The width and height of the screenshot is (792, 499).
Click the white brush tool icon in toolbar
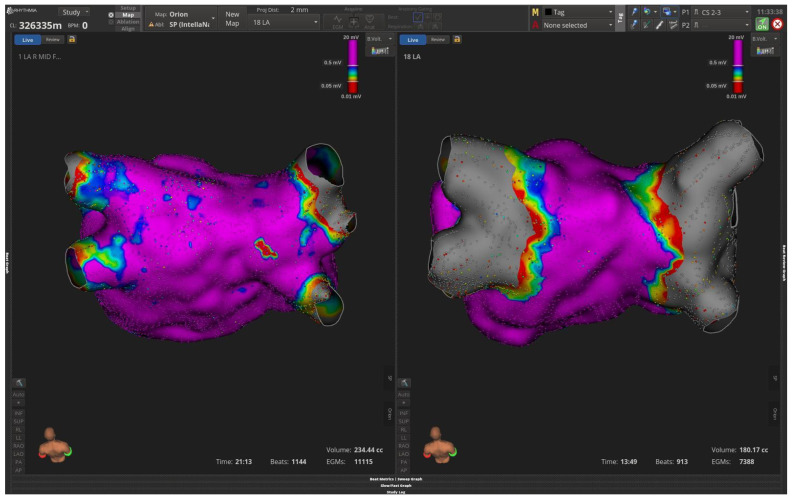pos(660,25)
